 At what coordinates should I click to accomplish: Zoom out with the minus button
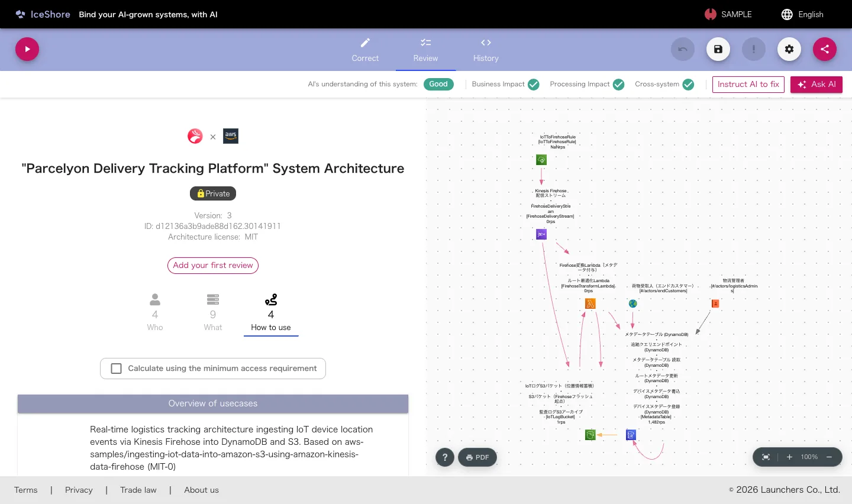[x=830, y=457]
